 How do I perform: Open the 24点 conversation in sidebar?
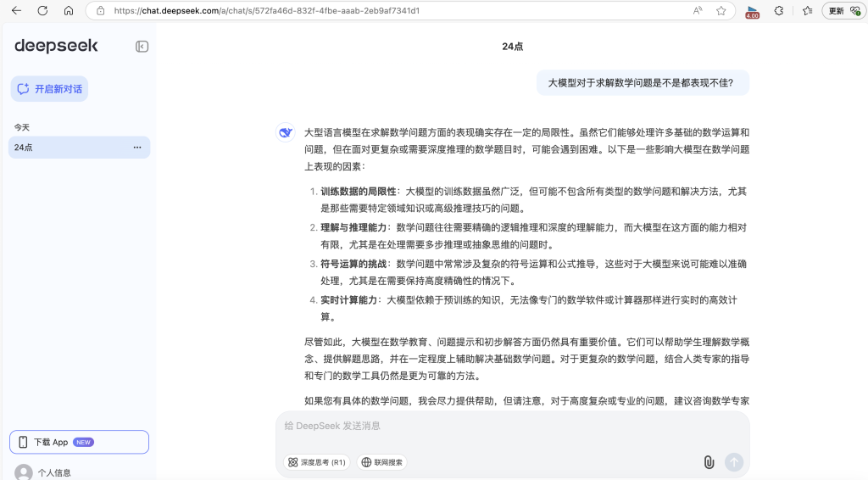click(79, 148)
